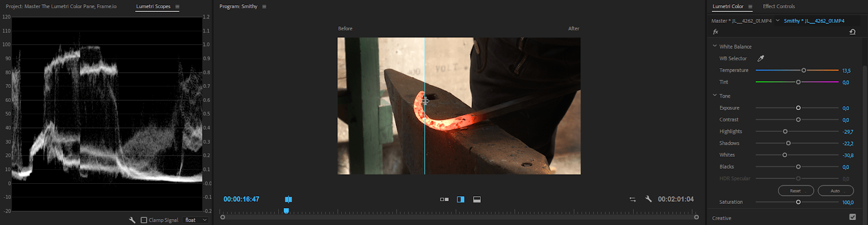
Task: Click the current timecode 00:00:16:47
Action: point(241,200)
